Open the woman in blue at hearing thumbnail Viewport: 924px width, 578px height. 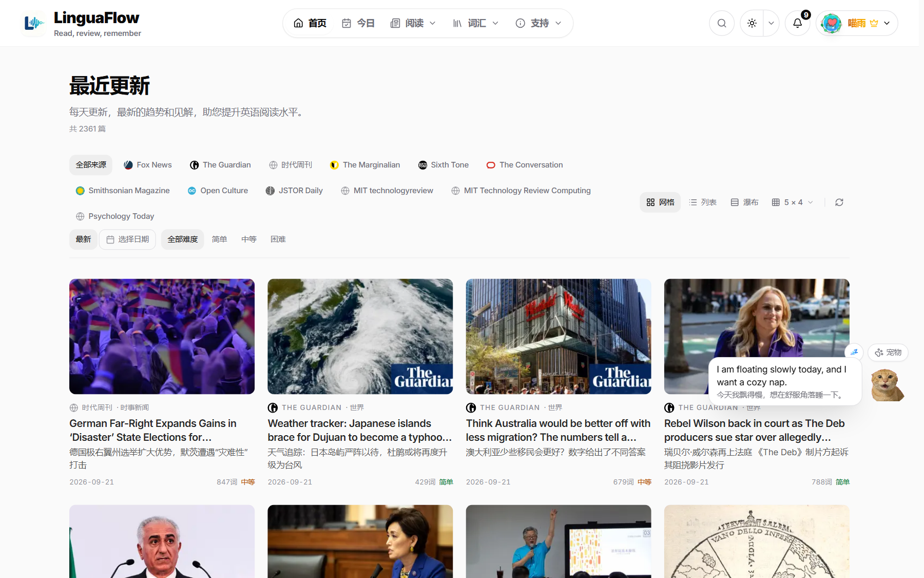360,542
